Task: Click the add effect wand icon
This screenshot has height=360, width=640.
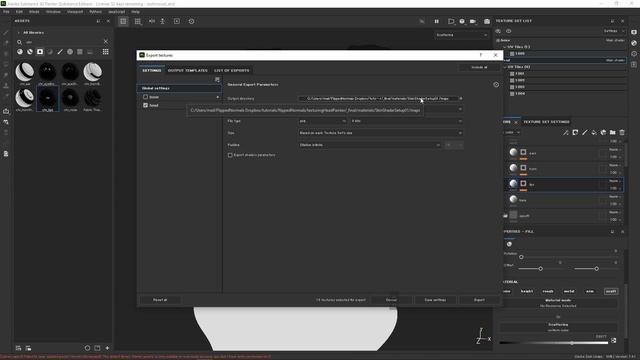Action: click(x=565, y=133)
